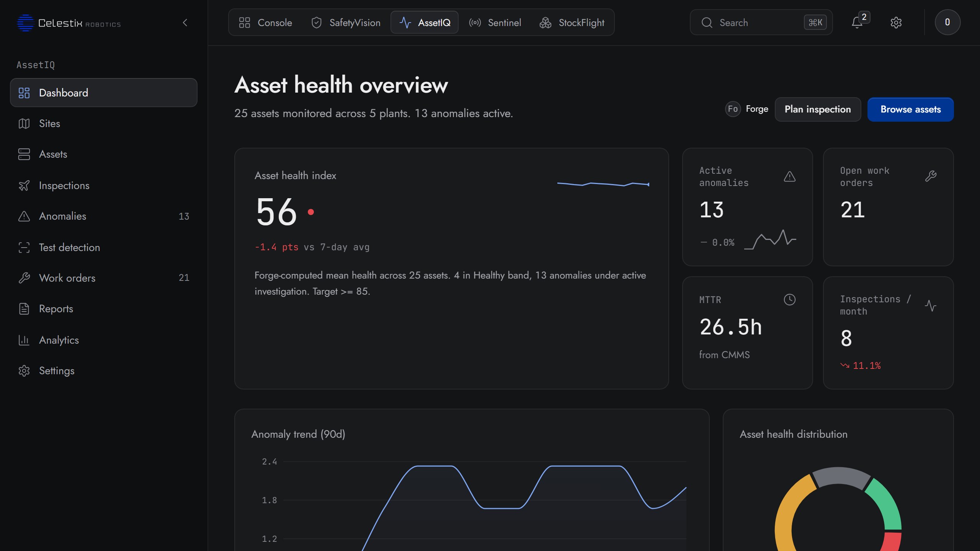
Task: Collapse the sidebar with the chevron
Action: click(185, 23)
